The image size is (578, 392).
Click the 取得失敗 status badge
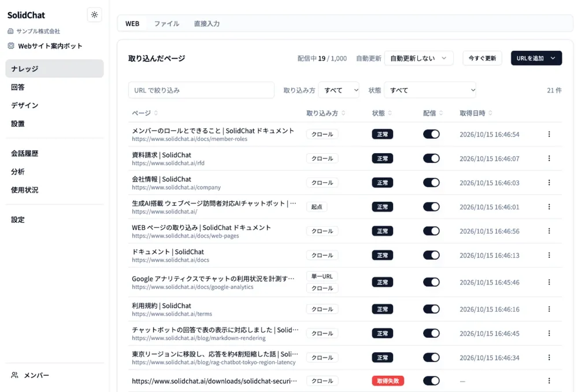tap(388, 380)
